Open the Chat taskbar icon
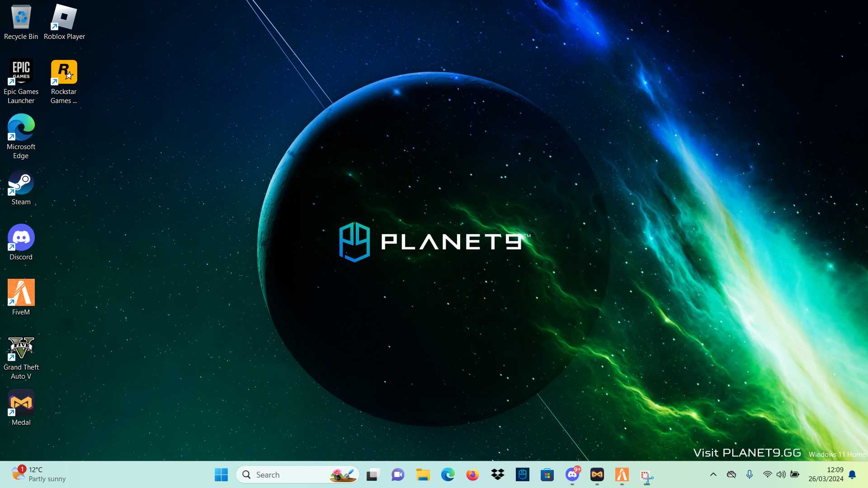 click(398, 475)
